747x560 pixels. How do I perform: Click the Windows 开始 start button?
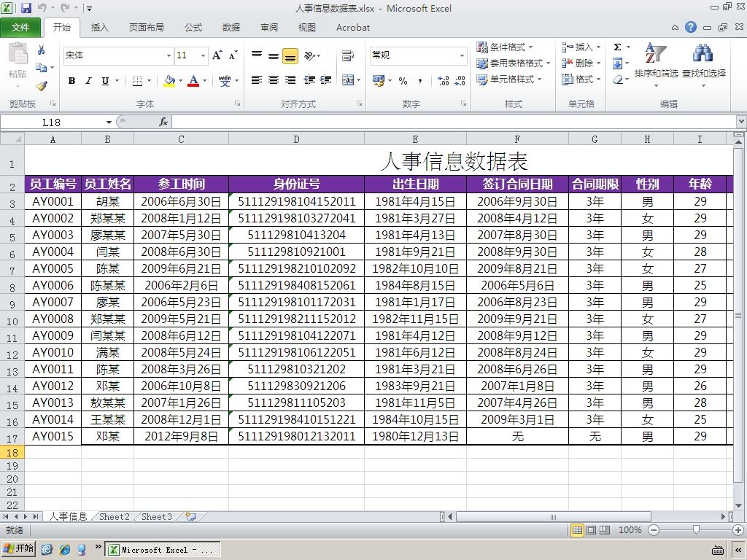tap(19, 549)
